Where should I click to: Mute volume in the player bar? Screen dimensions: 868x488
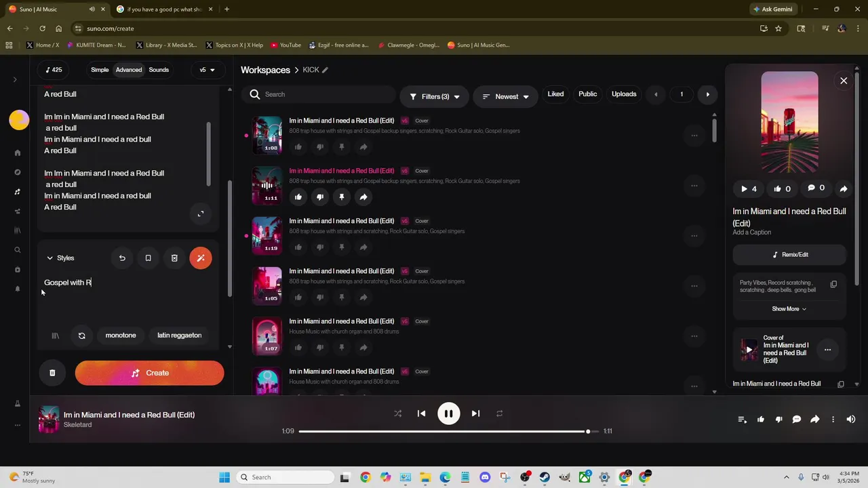(x=851, y=420)
